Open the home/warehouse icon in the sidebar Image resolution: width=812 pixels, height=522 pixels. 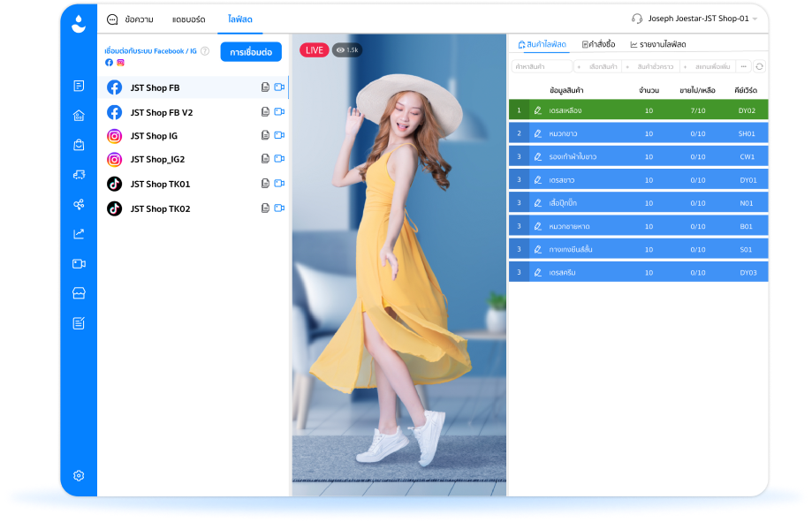click(x=79, y=116)
